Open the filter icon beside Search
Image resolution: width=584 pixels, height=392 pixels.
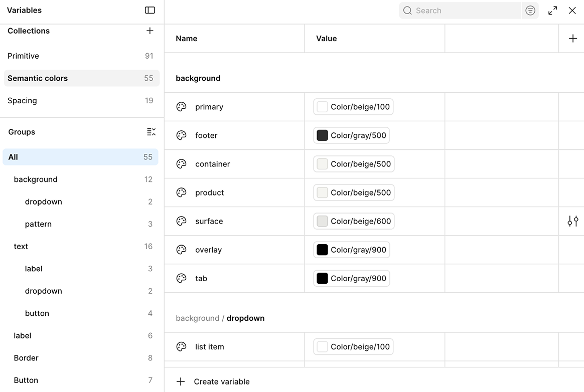click(x=530, y=11)
